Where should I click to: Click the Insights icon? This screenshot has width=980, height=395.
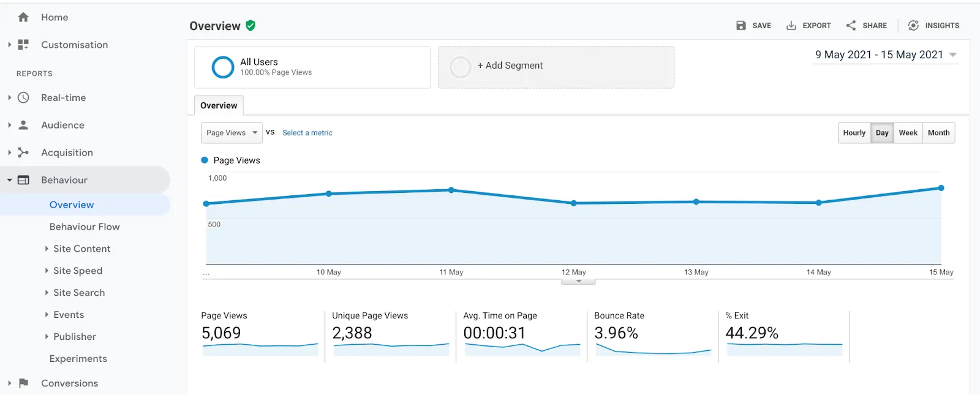913,26
